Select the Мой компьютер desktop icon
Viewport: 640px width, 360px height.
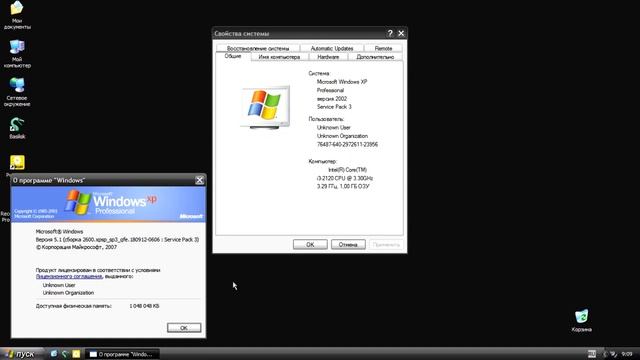[17, 53]
